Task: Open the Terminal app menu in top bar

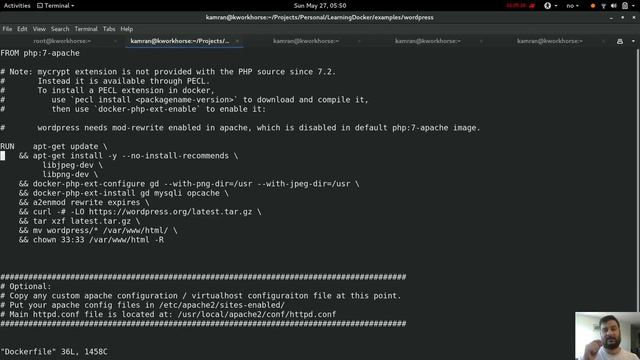Action: point(56,6)
